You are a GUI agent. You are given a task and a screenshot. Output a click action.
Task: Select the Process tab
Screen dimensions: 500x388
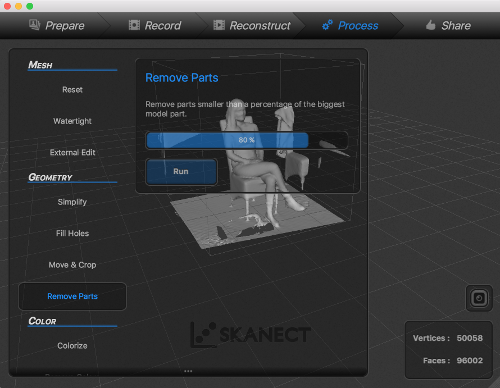(350, 26)
